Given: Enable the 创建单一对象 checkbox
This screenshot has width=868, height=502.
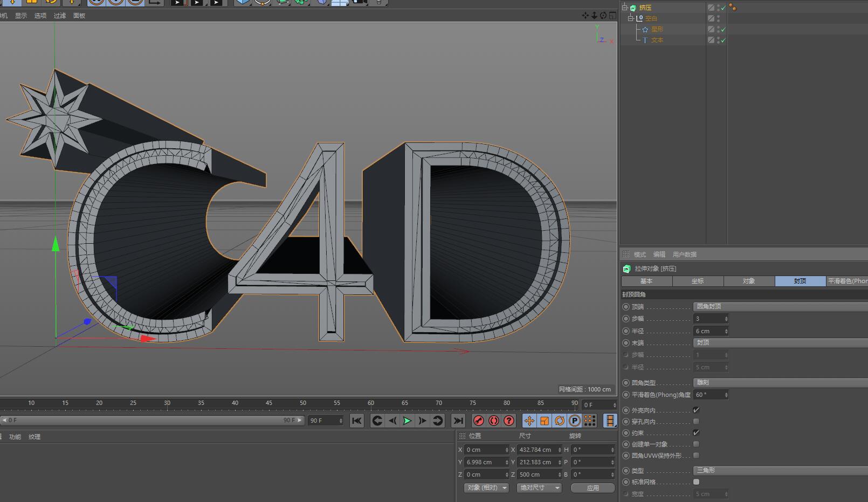Looking at the screenshot, I should click(x=696, y=444).
